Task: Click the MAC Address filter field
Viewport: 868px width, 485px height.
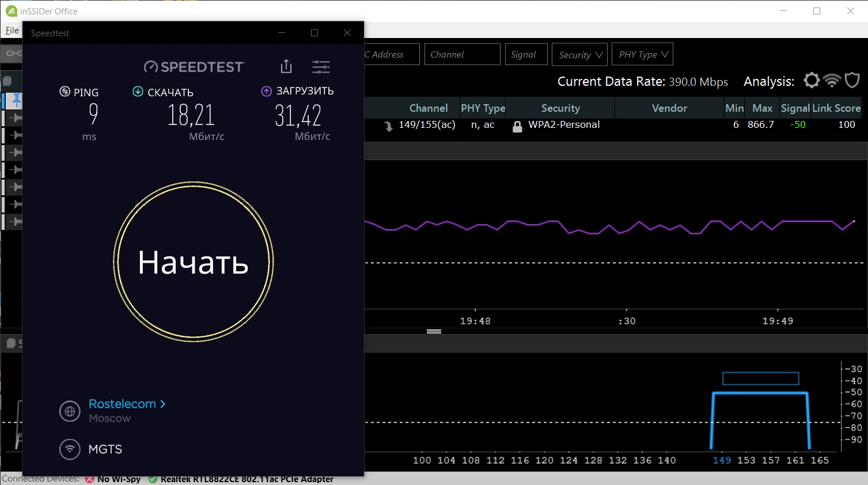Action: [392, 54]
